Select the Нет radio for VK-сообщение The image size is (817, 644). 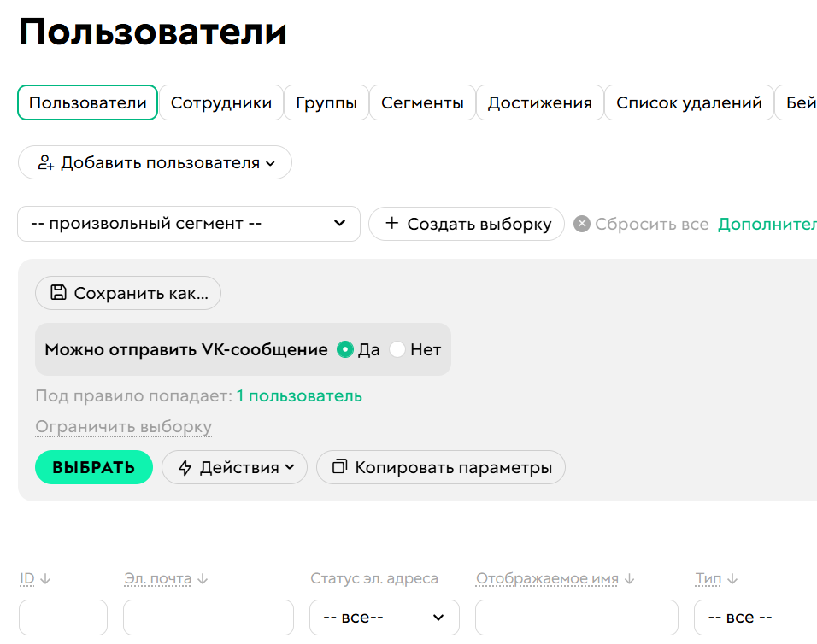coord(397,349)
